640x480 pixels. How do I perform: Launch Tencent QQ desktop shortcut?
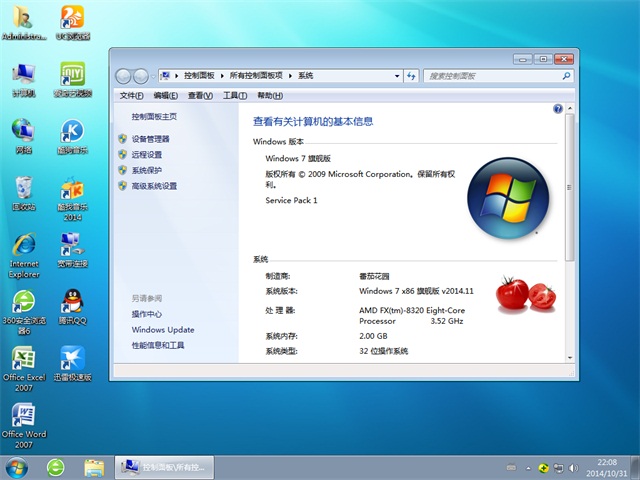pos(73,307)
